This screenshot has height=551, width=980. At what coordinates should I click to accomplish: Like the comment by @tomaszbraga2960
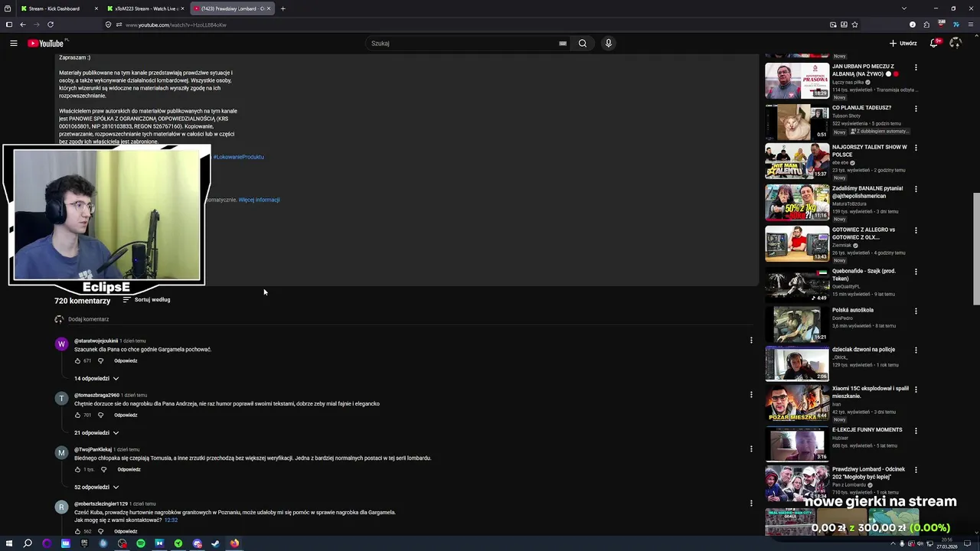[77, 415]
